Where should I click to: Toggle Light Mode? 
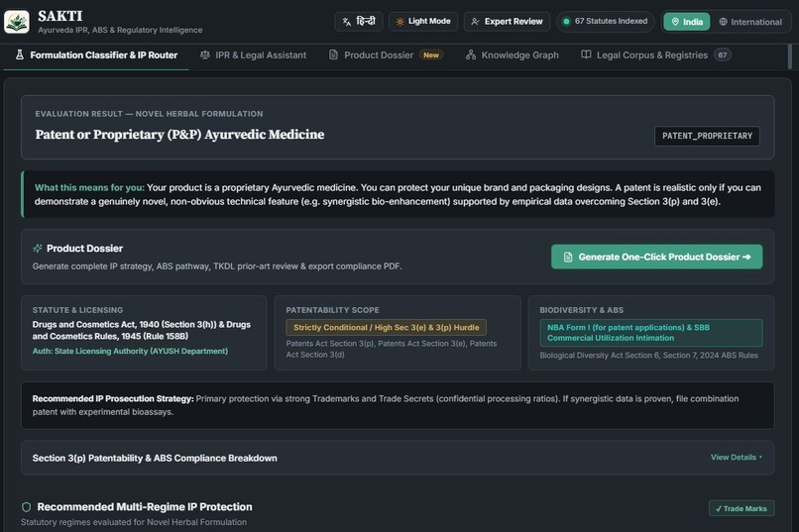click(423, 22)
